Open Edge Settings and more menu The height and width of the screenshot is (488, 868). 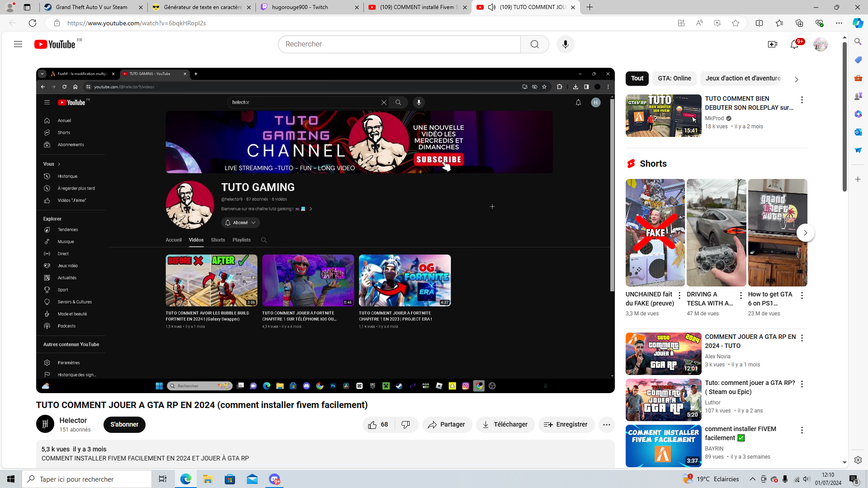tap(839, 23)
